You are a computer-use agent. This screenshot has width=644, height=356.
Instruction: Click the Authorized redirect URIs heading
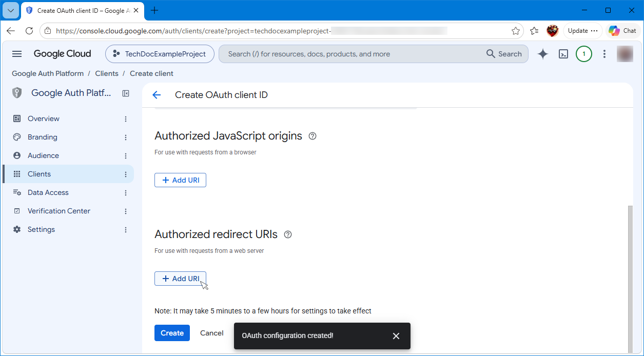point(216,234)
